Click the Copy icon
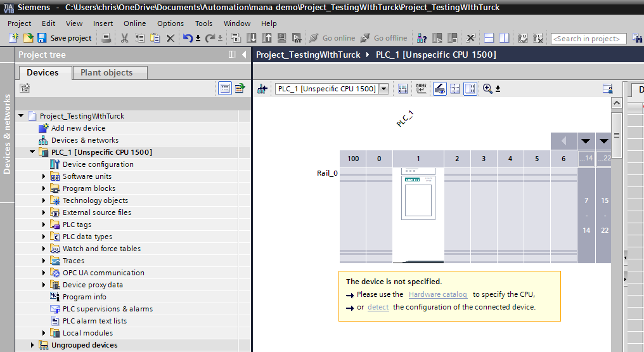 139,38
